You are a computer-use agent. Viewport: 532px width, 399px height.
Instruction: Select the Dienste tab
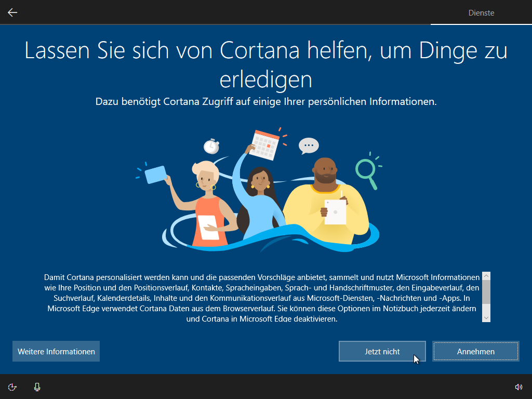481,13
